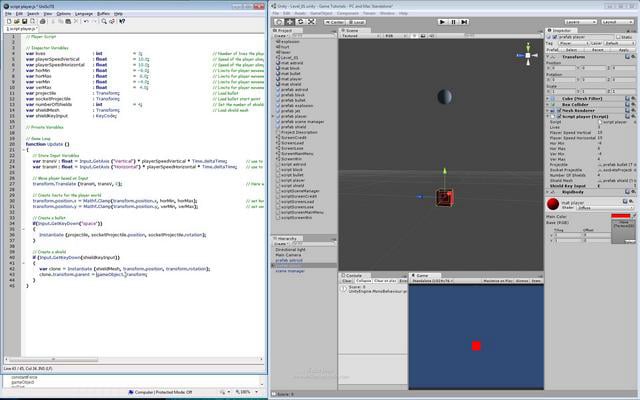Screen dimensions: 640x400
Task: Open the Language menu in the UniSciTE menu bar
Action: (x=84, y=14)
